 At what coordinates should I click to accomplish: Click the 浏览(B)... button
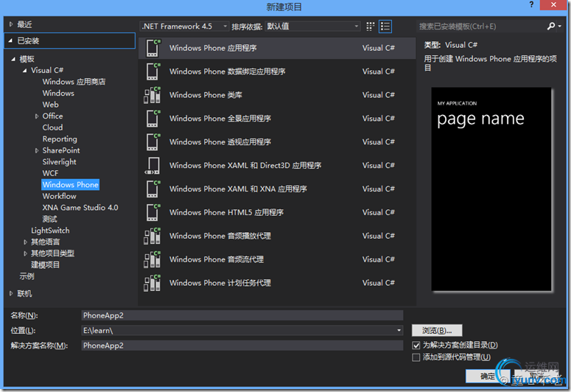coord(437,330)
